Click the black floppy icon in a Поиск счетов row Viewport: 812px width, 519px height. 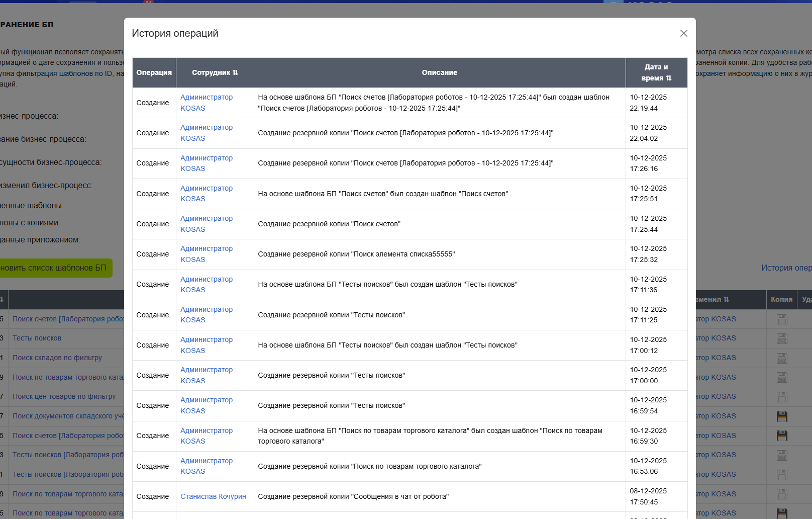coord(782,436)
